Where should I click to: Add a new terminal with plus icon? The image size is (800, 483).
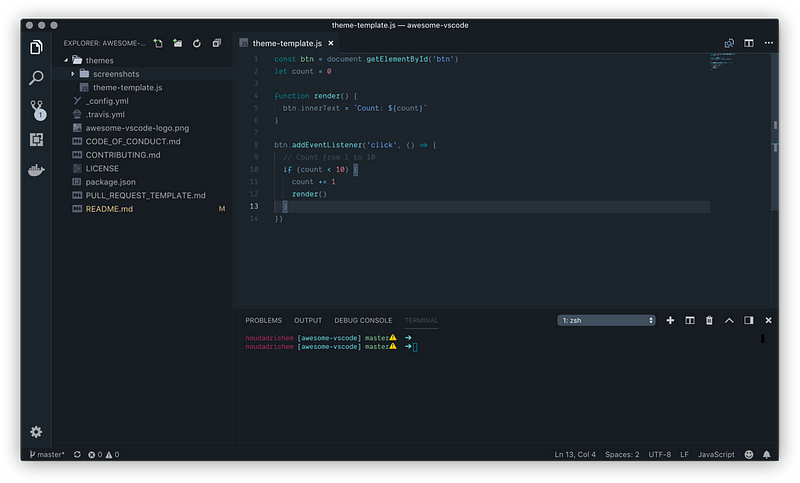click(670, 320)
